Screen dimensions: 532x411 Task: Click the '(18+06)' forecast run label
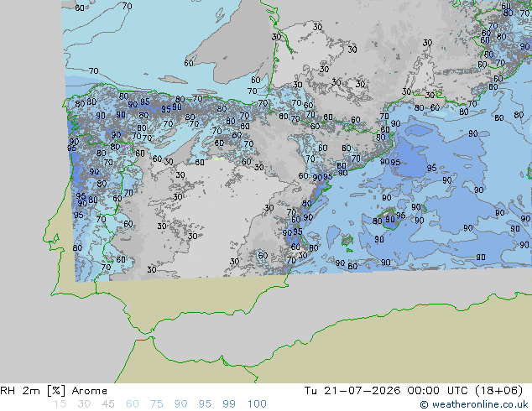tap(498, 391)
